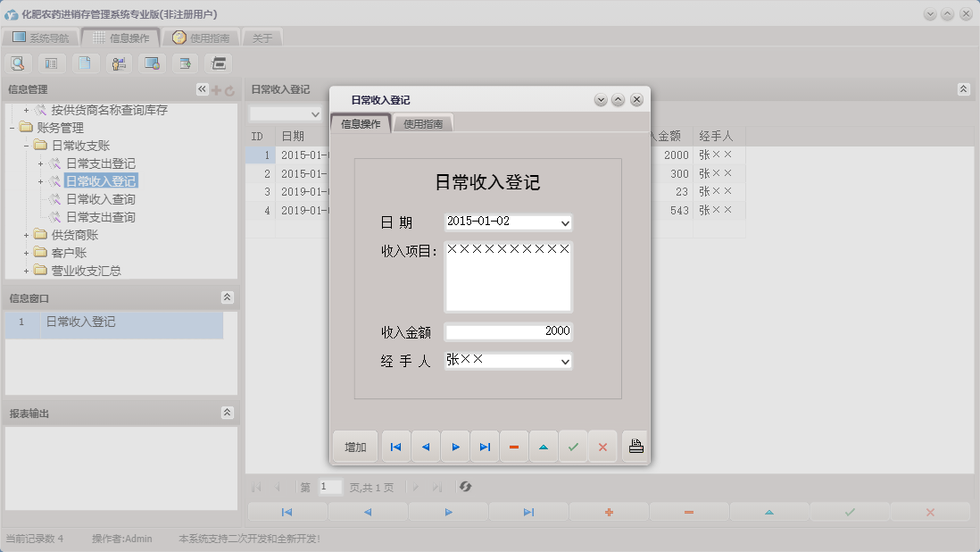Open the 日期 date dropdown

pos(563,222)
